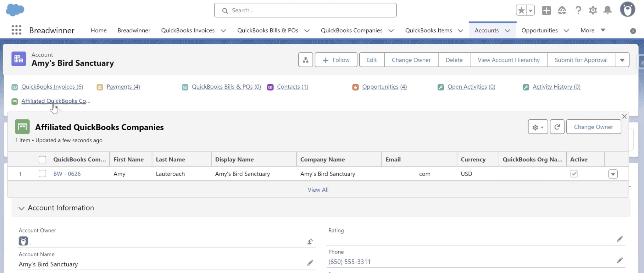
Task: Click the QuickBooks Bills & POs list icon
Action: (x=185, y=87)
